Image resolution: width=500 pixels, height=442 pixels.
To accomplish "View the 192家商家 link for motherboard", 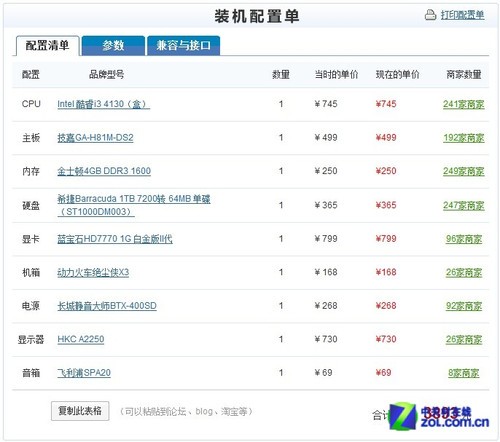I will click(x=464, y=138).
